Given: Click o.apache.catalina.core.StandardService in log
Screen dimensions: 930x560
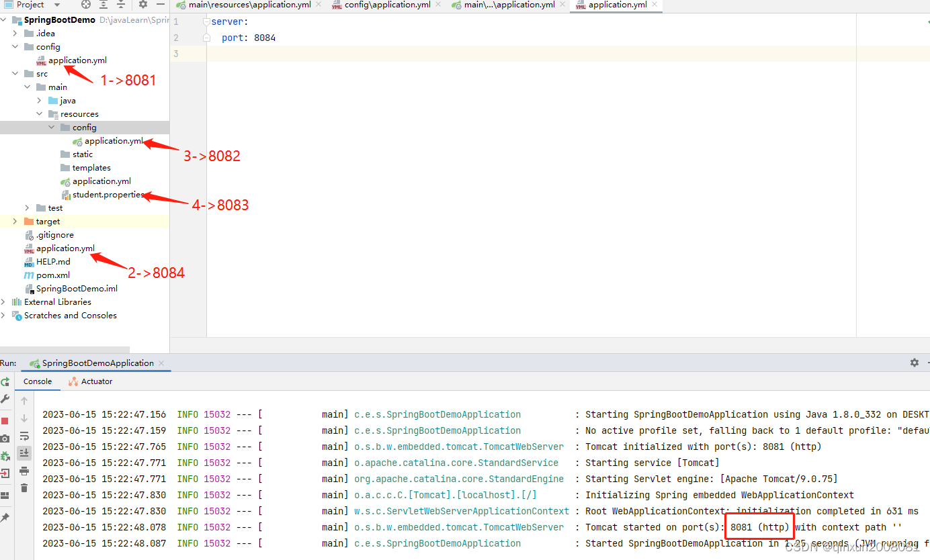Looking at the screenshot, I should click(456, 463).
